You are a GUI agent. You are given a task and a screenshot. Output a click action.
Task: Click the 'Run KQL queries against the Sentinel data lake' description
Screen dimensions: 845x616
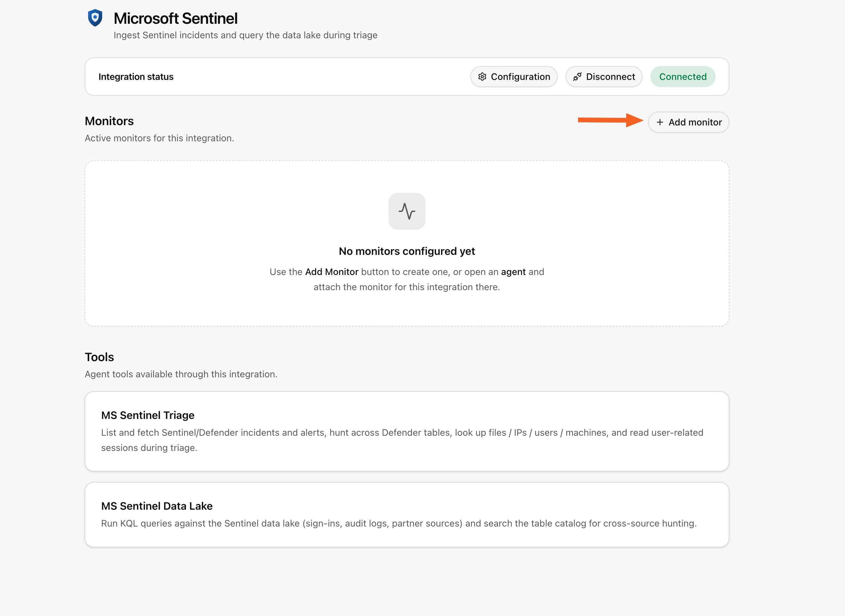[399, 523]
